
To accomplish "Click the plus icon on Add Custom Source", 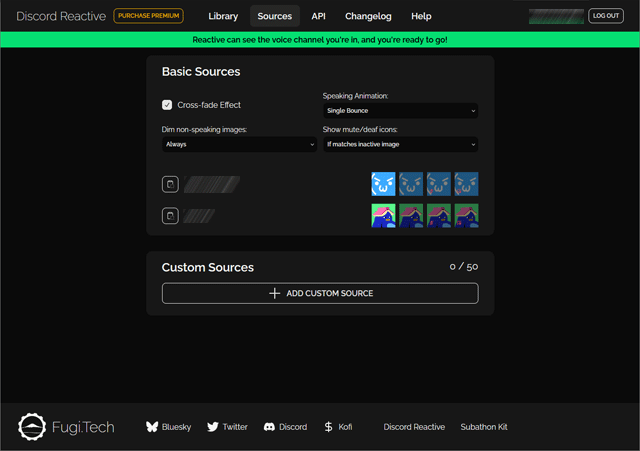I will click(x=275, y=293).
